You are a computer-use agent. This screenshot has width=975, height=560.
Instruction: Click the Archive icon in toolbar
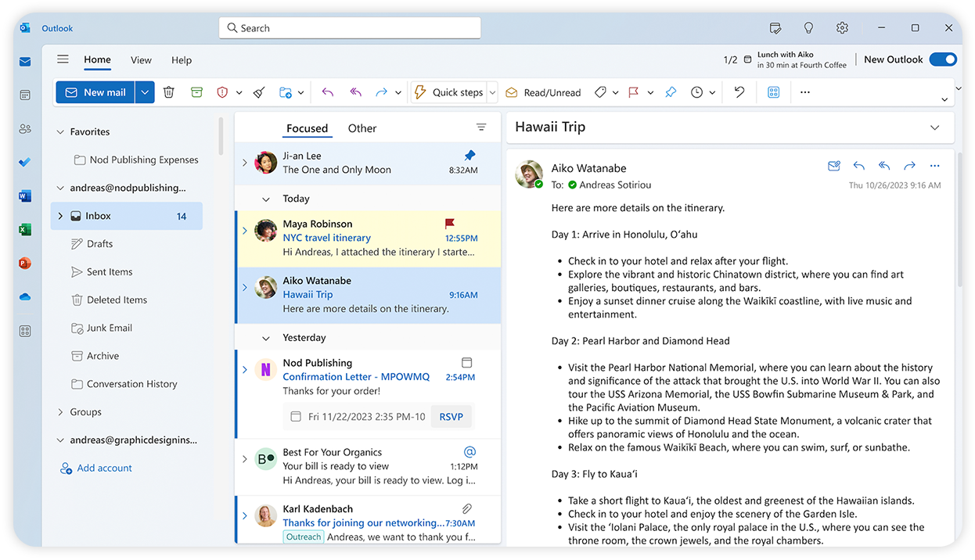point(196,92)
